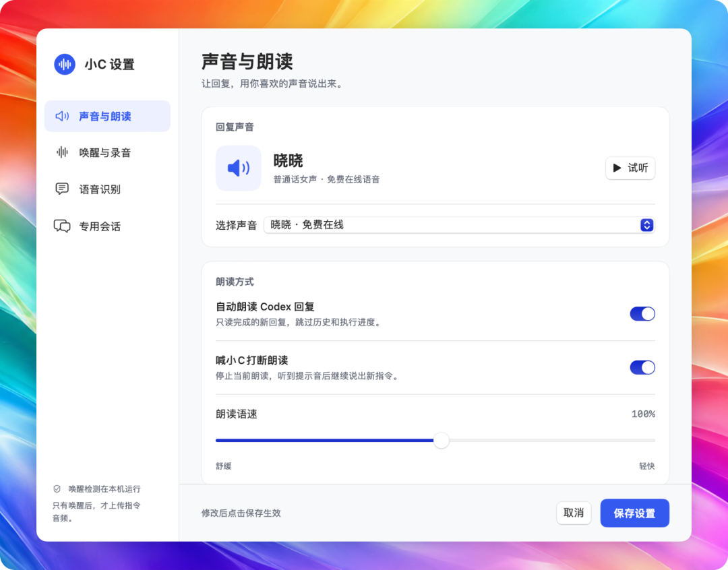Viewport: 728px width, 570px height.
Task: Click the large speaker tile for 晓晓
Action: coord(238,168)
